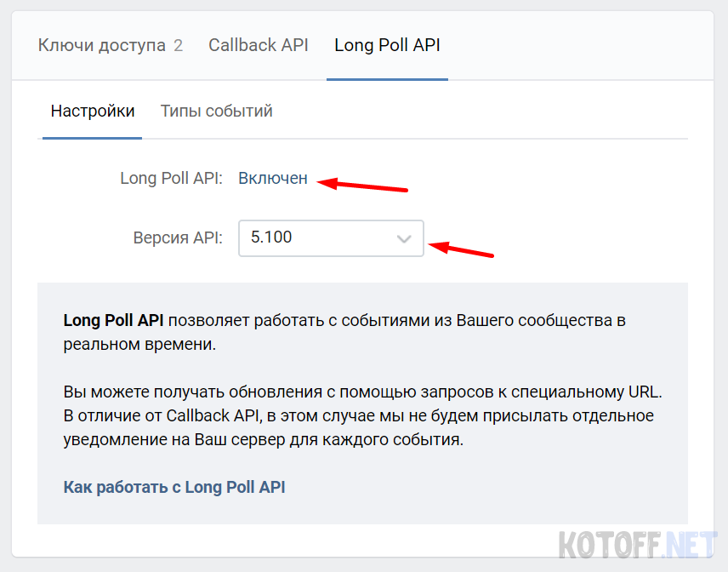This screenshot has width=728, height=572.
Task: Click the chevron arrow in the version dropdown
Action: coord(404,239)
